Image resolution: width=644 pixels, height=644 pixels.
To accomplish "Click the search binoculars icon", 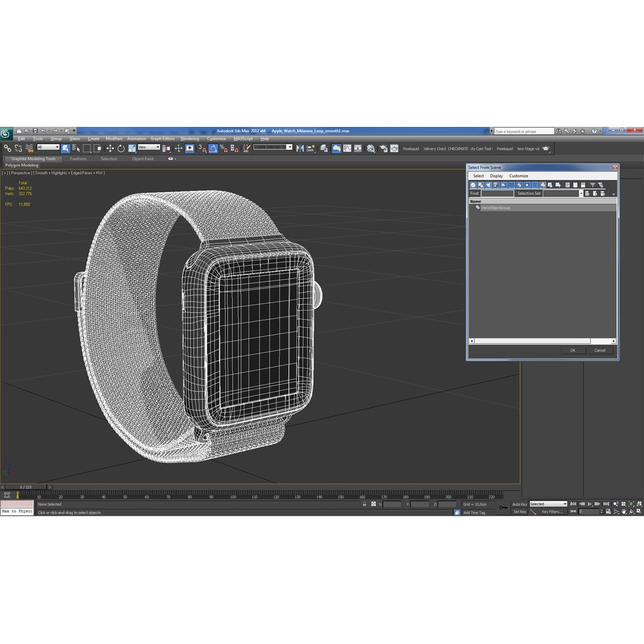I will point(558,131).
